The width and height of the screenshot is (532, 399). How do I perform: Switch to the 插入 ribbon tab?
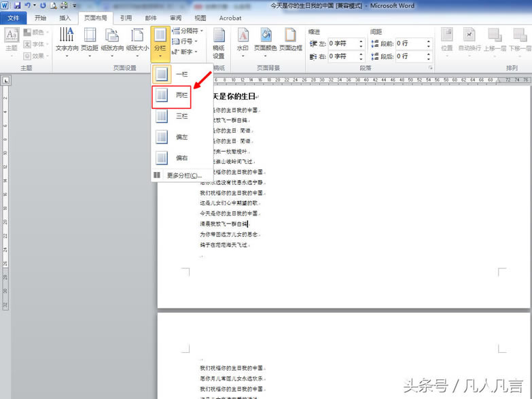[x=65, y=18]
